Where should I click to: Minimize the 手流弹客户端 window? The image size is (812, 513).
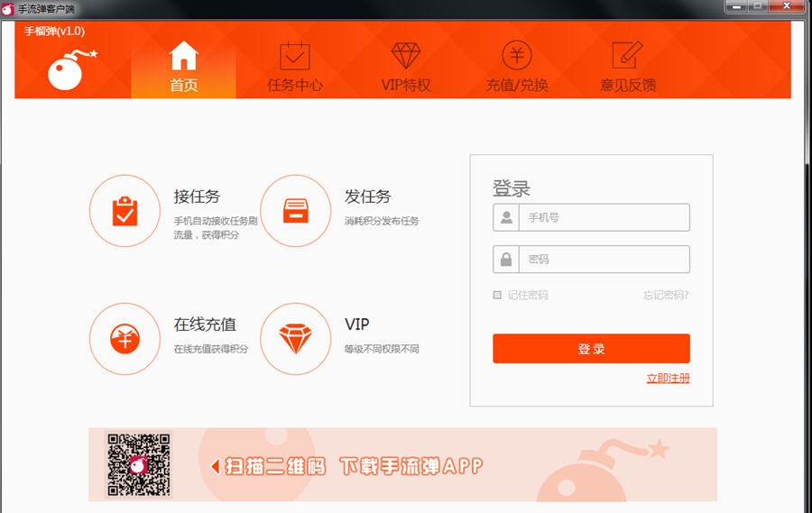coord(736,6)
